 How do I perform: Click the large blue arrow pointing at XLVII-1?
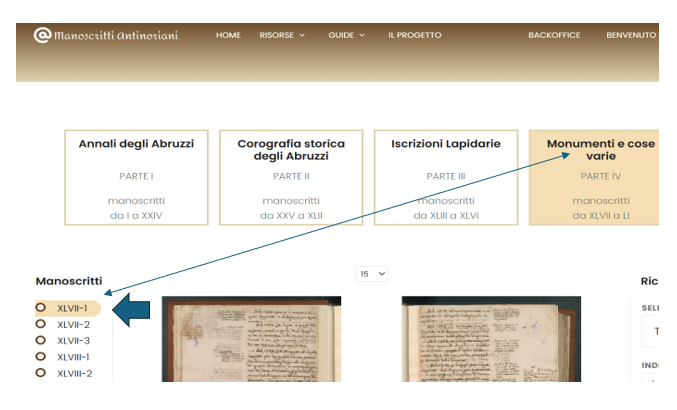pyautogui.click(x=131, y=309)
